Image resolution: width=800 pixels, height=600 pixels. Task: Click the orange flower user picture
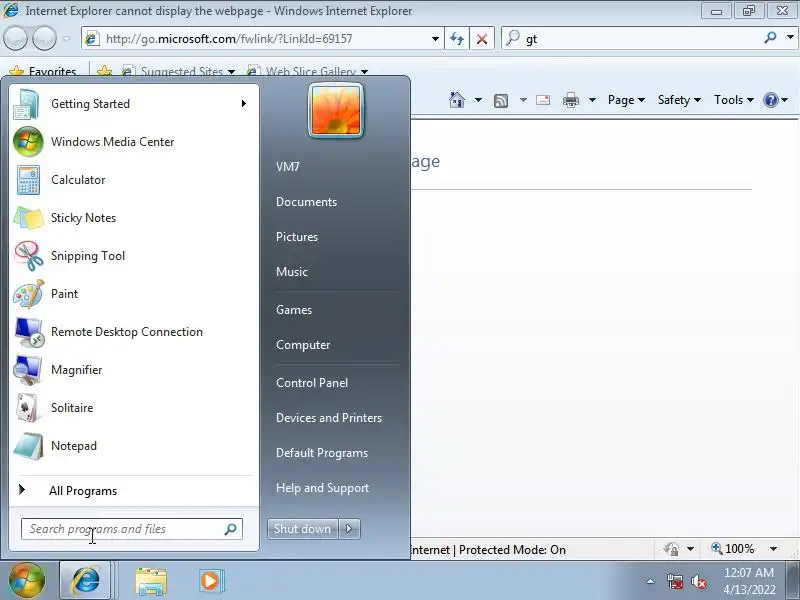click(336, 110)
